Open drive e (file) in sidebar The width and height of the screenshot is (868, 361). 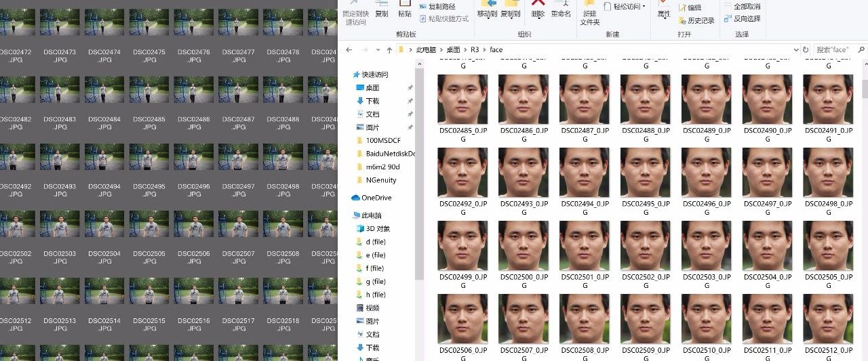371,255
